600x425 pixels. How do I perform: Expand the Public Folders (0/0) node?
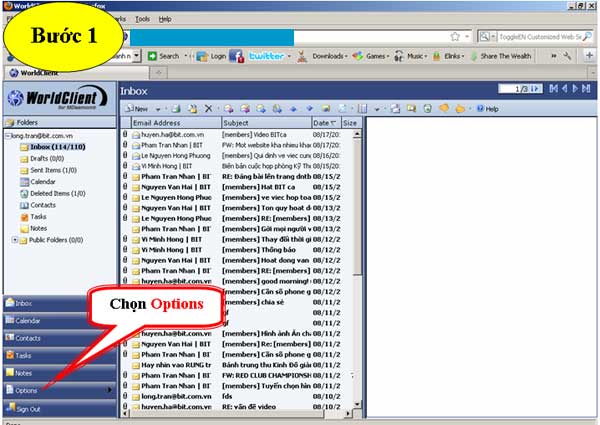(x=15, y=240)
